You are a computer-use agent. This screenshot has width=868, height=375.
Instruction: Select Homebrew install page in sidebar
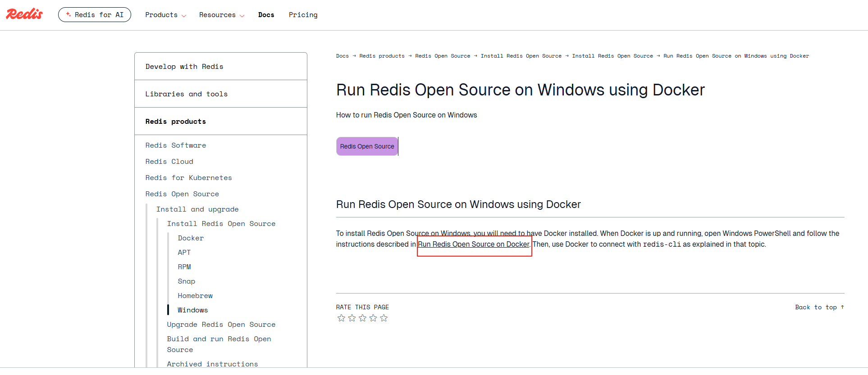[x=195, y=296]
